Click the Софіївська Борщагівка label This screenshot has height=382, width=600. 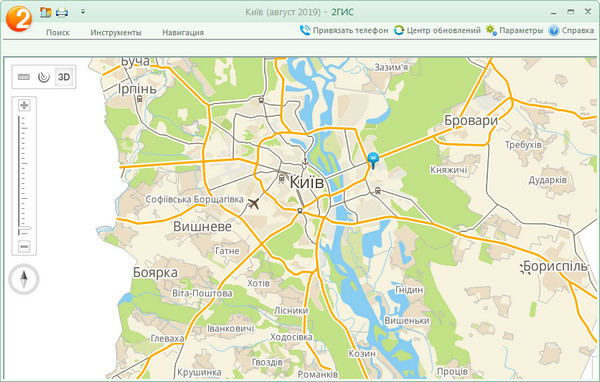point(194,199)
